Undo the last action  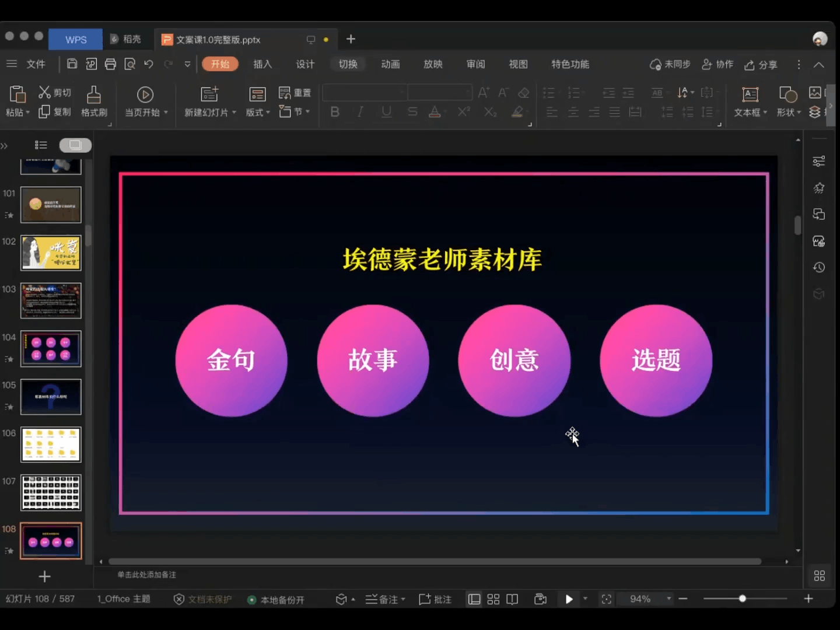(149, 64)
